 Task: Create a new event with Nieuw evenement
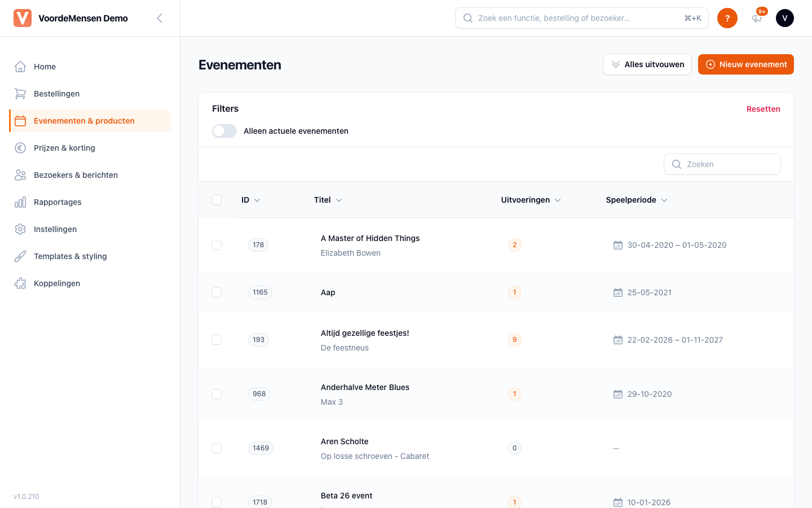coord(746,64)
